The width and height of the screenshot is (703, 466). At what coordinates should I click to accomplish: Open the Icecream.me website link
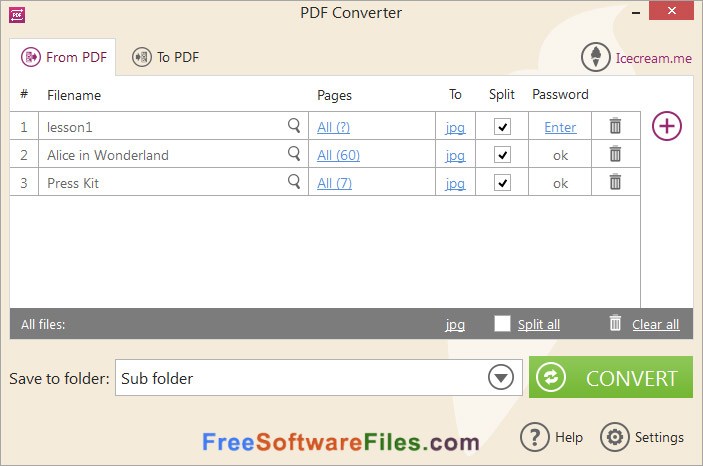[653, 58]
